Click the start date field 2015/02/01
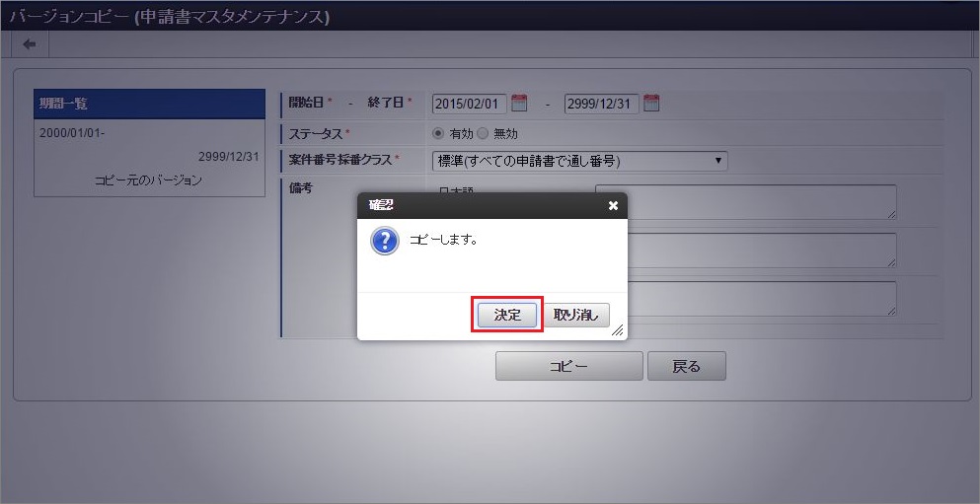 coord(470,104)
